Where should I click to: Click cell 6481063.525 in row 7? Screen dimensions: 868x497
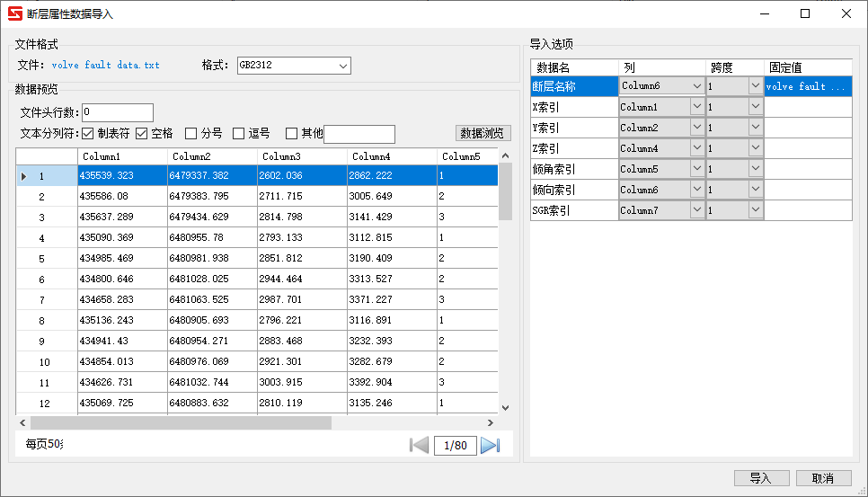(x=212, y=299)
